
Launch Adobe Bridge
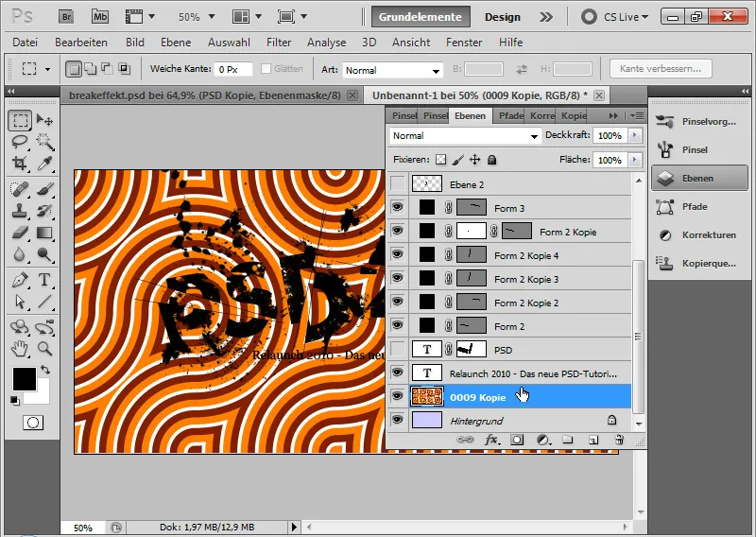point(66,17)
